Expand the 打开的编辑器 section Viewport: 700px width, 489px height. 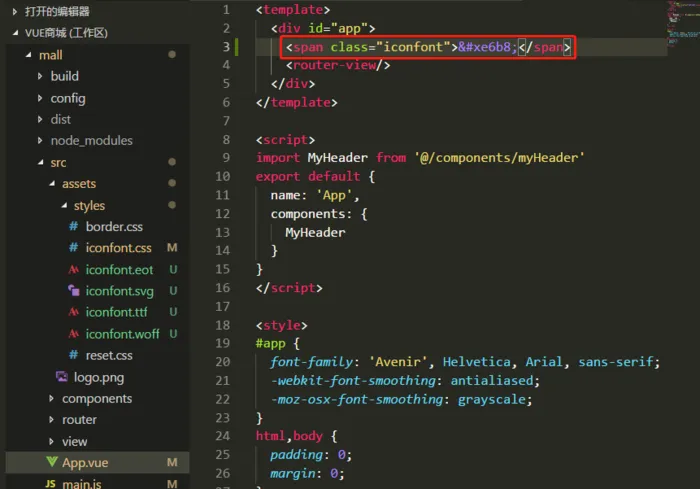pos(15,12)
